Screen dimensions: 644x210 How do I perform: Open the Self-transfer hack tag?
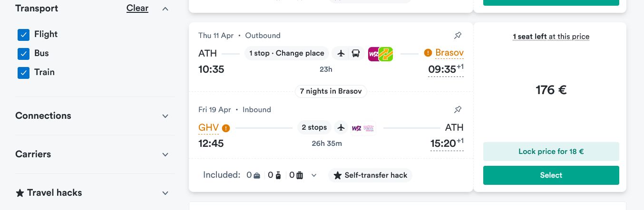click(371, 175)
